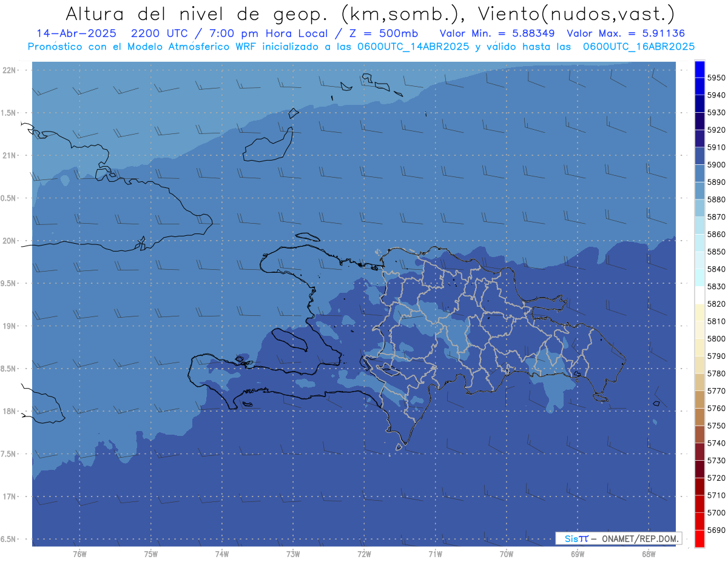Viewport: 728px width, 562px height.
Task: Click the 5890 color bar label
Action: [716, 182]
